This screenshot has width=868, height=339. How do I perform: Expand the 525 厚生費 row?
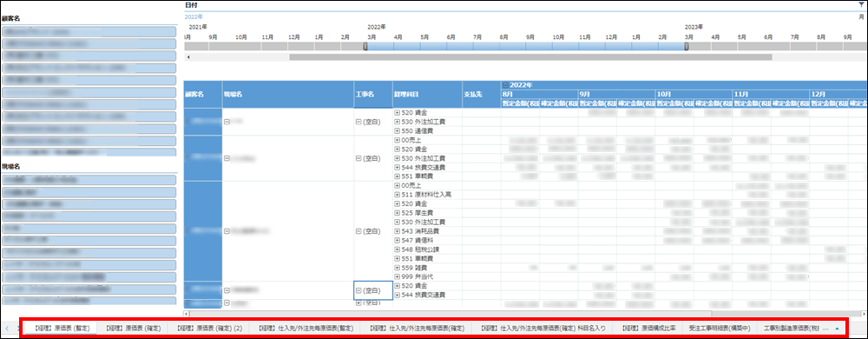click(x=397, y=213)
